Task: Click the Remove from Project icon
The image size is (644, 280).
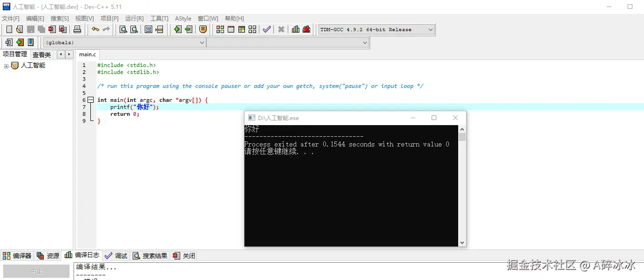Action: pos(188,29)
